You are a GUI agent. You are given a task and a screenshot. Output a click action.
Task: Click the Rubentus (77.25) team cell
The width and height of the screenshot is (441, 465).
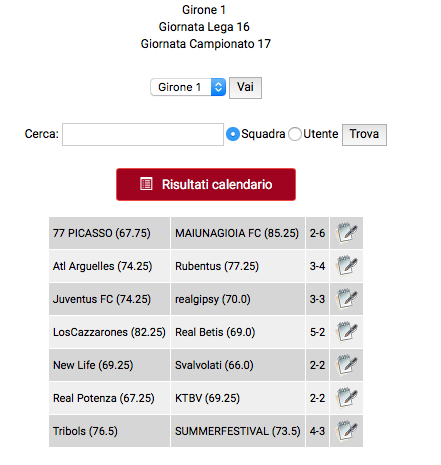[x=238, y=266]
